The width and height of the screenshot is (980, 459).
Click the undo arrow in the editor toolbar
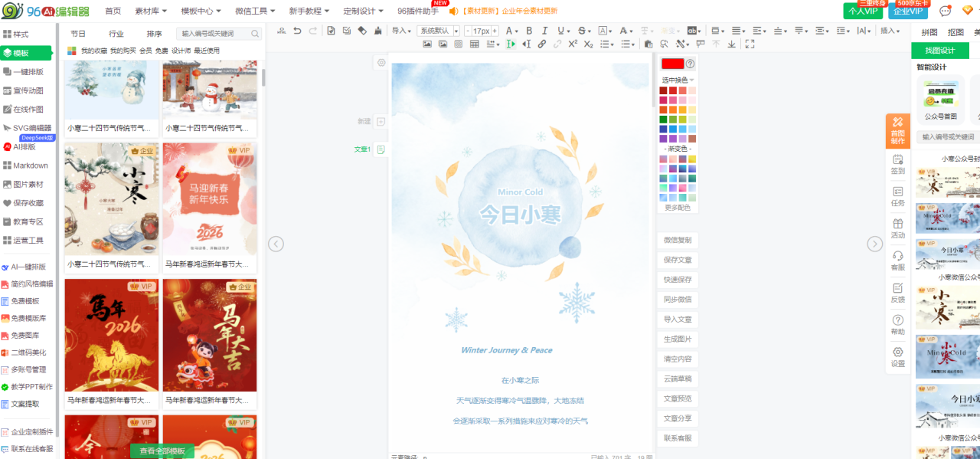coord(297,31)
